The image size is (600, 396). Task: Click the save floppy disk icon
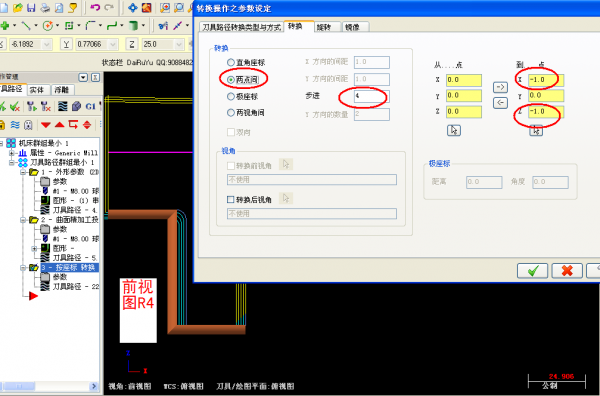coord(31,7)
